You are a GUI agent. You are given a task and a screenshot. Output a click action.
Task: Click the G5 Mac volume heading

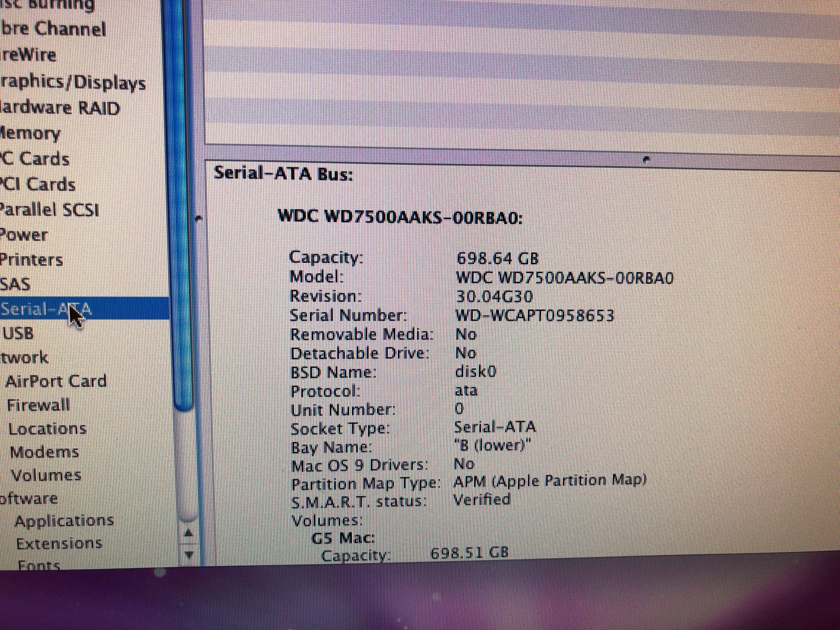point(343,538)
